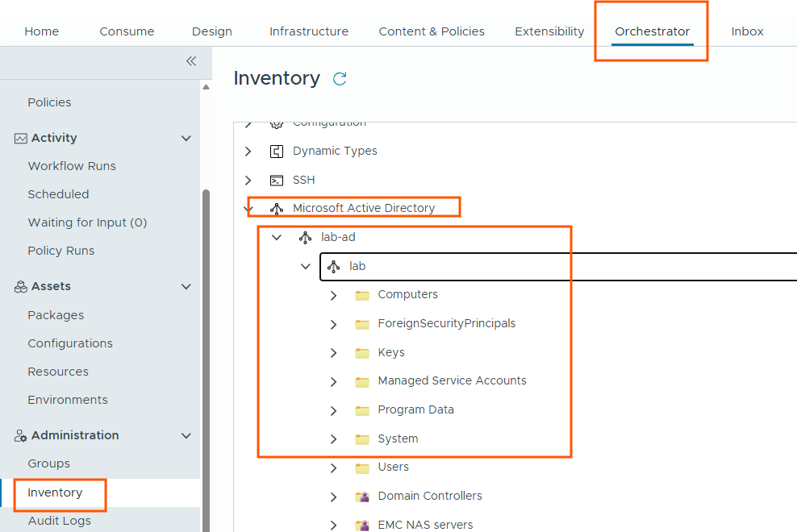Expand the Users folder node

tap(333, 468)
